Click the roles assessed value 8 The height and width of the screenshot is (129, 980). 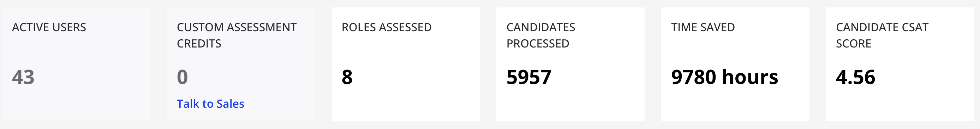[x=347, y=77]
